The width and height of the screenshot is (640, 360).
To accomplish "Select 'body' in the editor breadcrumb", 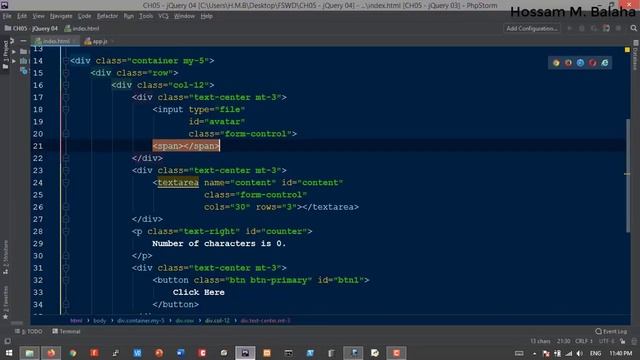I will [x=100, y=321].
